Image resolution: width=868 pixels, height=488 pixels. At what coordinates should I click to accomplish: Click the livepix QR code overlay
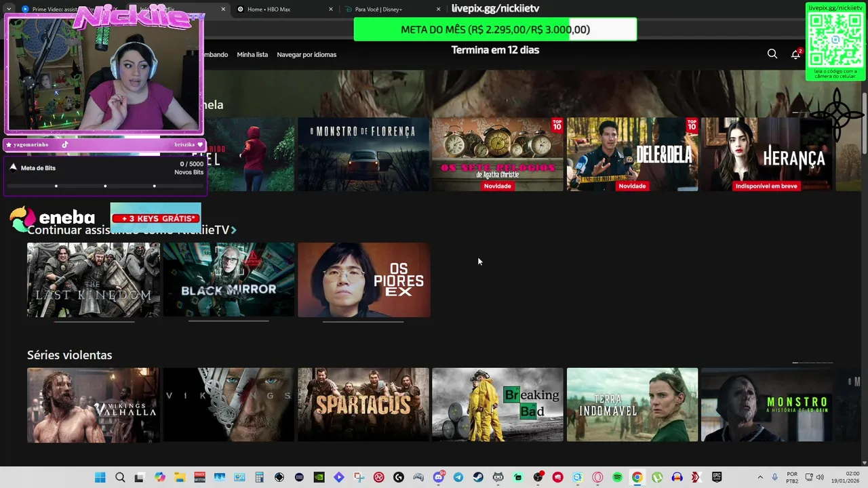(835, 41)
